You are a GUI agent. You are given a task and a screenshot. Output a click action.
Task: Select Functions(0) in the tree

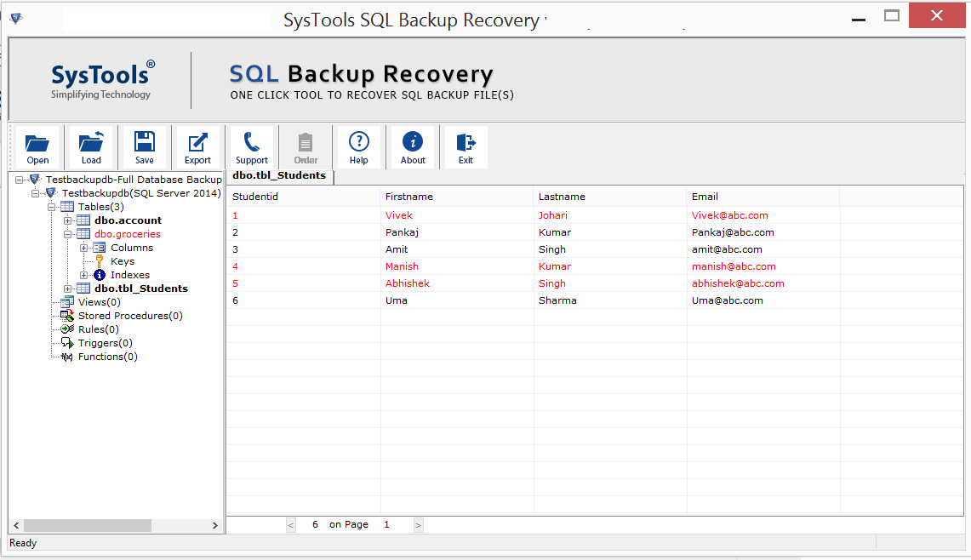(108, 357)
